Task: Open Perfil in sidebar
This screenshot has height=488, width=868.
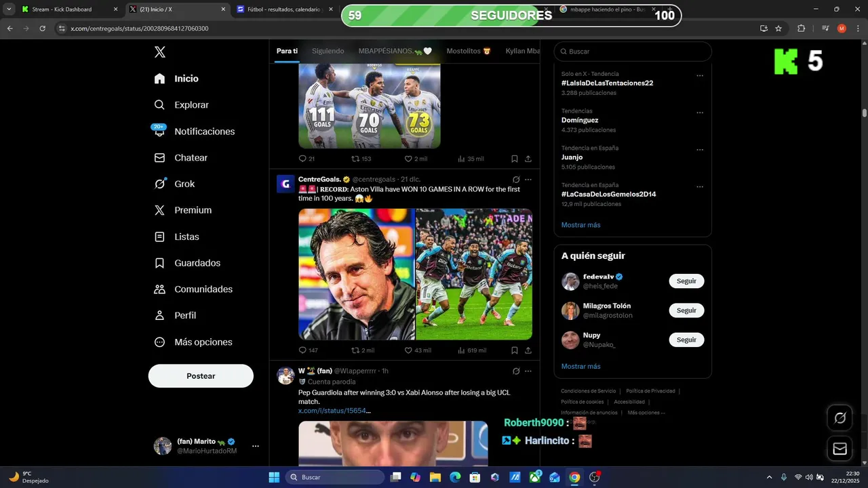Action: 175,315
